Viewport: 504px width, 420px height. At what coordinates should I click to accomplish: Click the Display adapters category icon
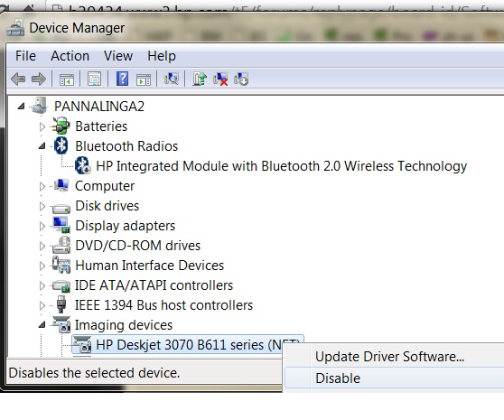click(61, 225)
